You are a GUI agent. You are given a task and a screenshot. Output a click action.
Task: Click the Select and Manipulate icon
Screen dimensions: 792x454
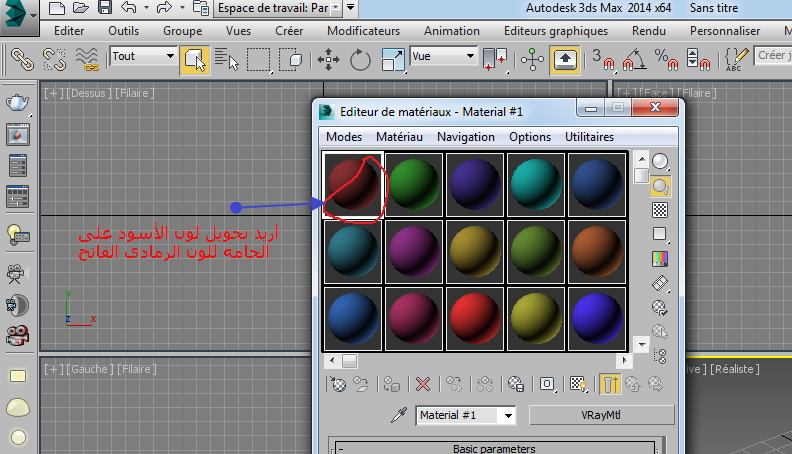tap(532, 59)
